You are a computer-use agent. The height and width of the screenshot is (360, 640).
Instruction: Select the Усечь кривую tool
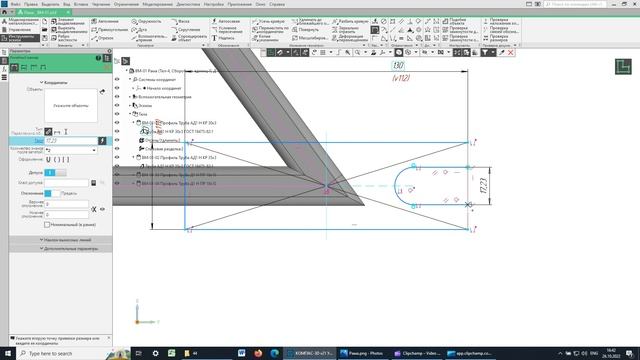tap(268, 21)
